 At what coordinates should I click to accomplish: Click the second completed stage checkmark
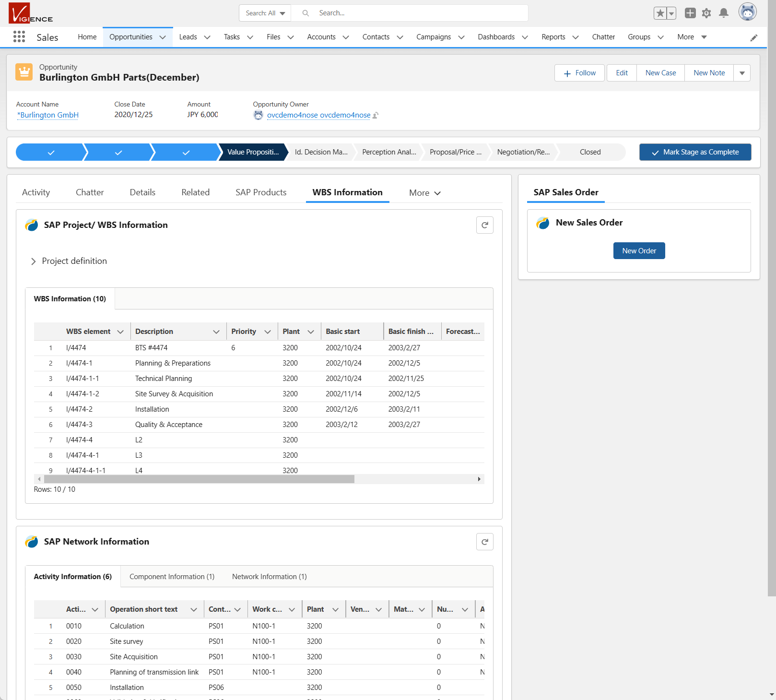pos(118,153)
